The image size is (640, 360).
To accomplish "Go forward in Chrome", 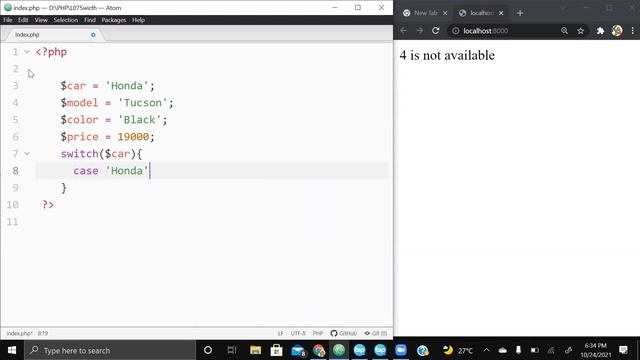I will click(420, 31).
